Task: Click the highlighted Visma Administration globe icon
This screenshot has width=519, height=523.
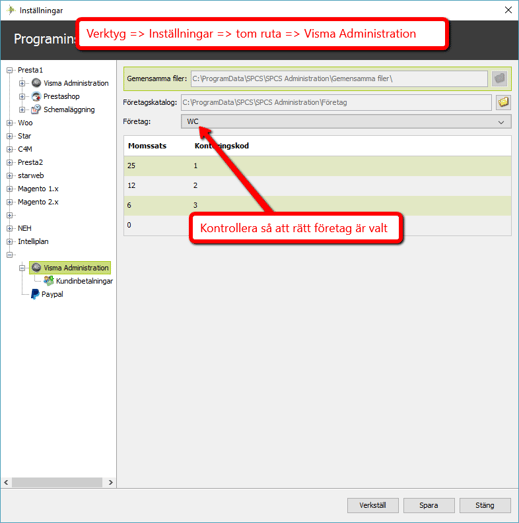Action: coord(36,268)
